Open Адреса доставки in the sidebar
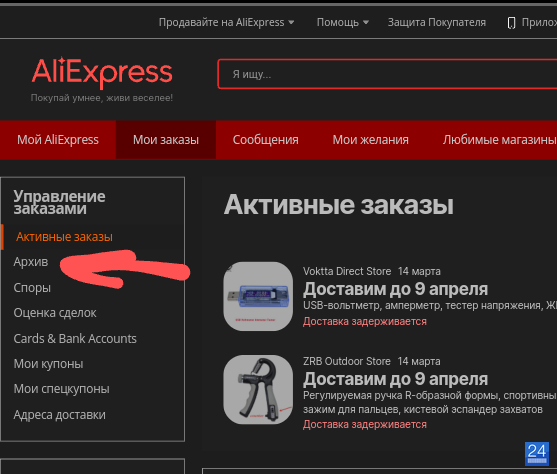The width and height of the screenshot is (557, 474). (x=59, y=415)
